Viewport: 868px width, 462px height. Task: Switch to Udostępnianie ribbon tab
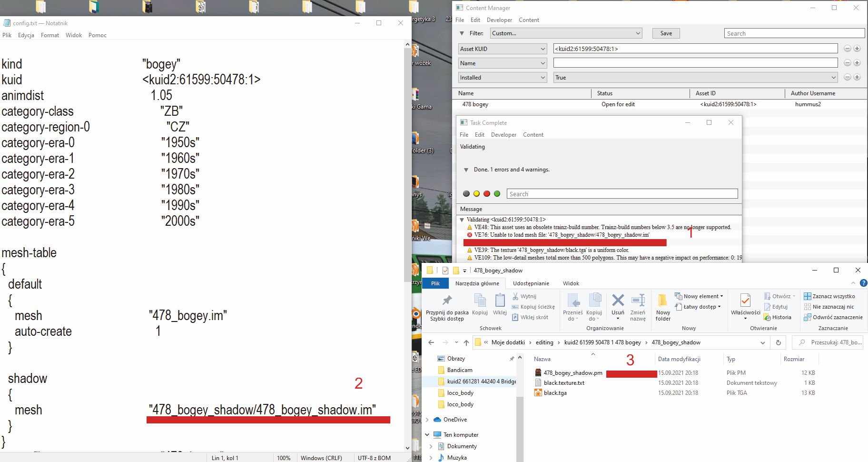(531, 283)
